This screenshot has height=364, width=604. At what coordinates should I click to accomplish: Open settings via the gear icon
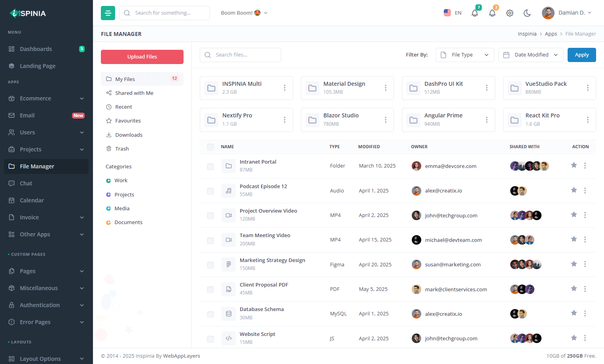[x=509, y=13]
